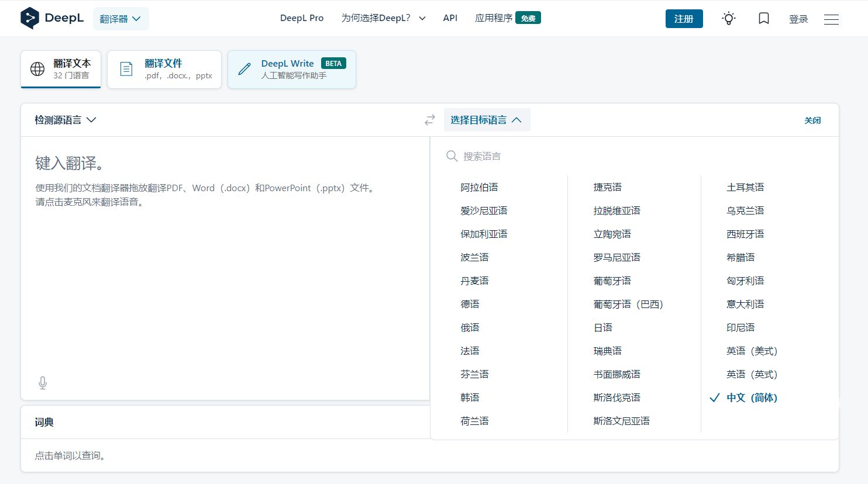Click the search magnifier icon
The width and height of the screenshot is (868, 484).
(x=452, y=156)
